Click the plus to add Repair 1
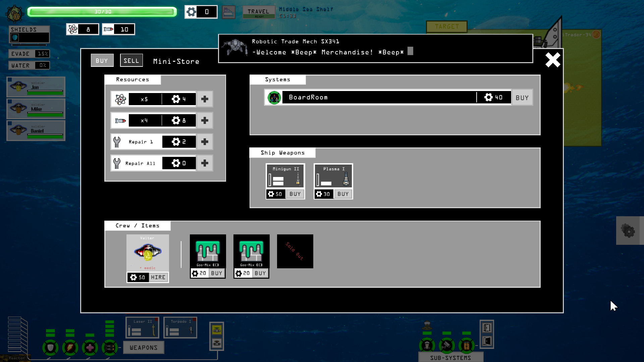 click(x=204, y=142)
